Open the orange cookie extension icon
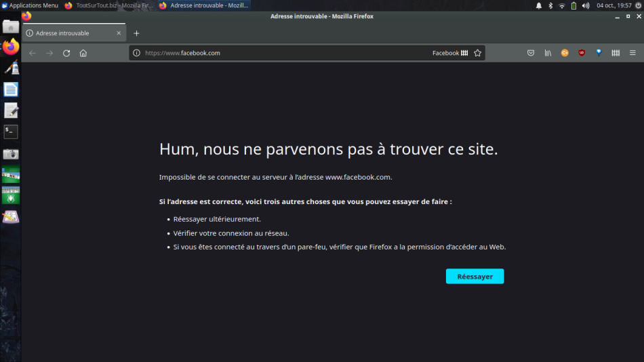Viewport: 644px width, 362px height. click(x=565, y=53)
